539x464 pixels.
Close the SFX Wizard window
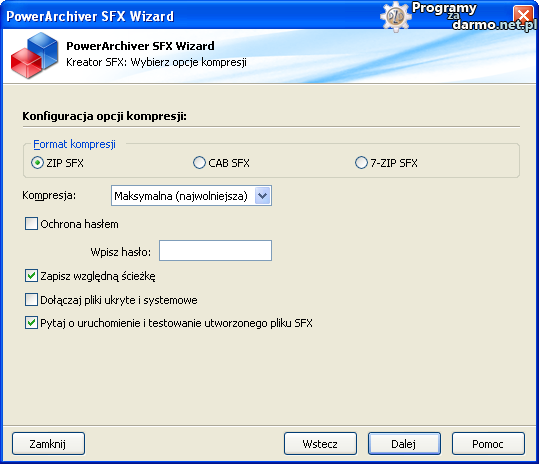click(524, 16)
